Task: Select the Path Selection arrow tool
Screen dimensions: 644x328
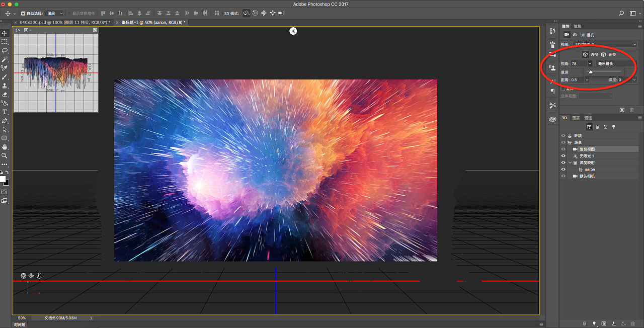Action: click(5, 129)
